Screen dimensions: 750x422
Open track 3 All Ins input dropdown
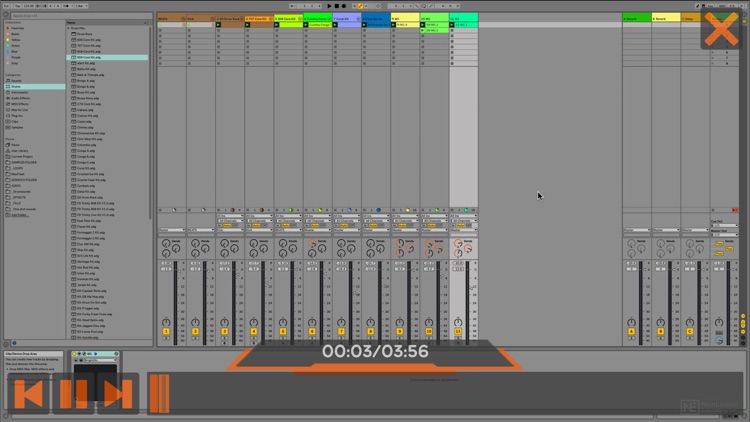[x=230, y=216]
